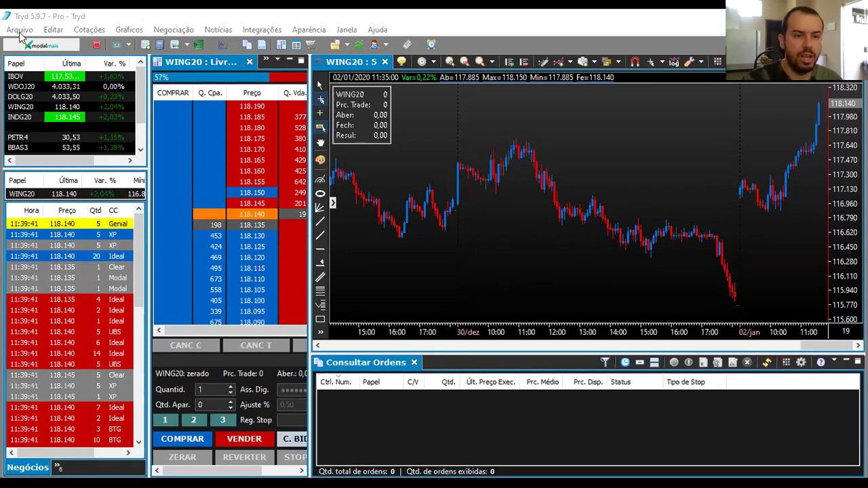Image resolution: width=868 pixels, height=488 pixels.
Task: Click the help question mark in Consultar Ordens
Action: pos(821,363)
